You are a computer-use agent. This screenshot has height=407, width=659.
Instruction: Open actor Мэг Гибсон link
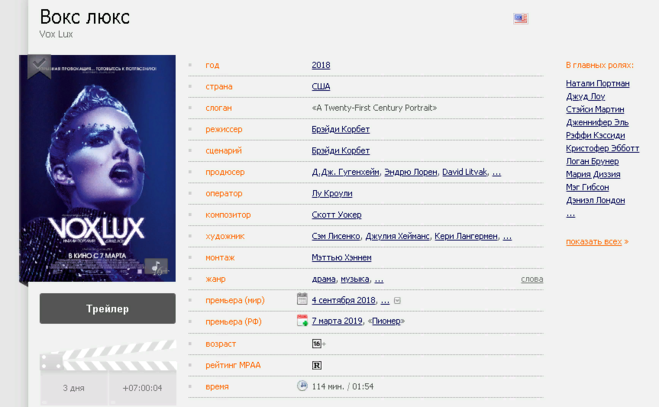[x=587, y=188]
